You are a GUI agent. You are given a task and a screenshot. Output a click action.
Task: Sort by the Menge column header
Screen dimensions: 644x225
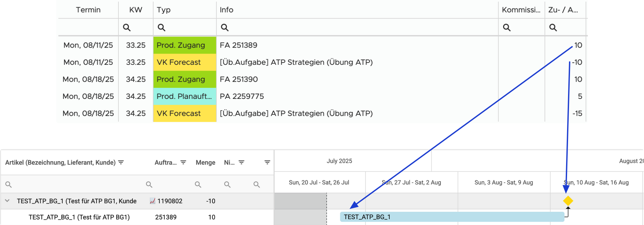[205, 162]
